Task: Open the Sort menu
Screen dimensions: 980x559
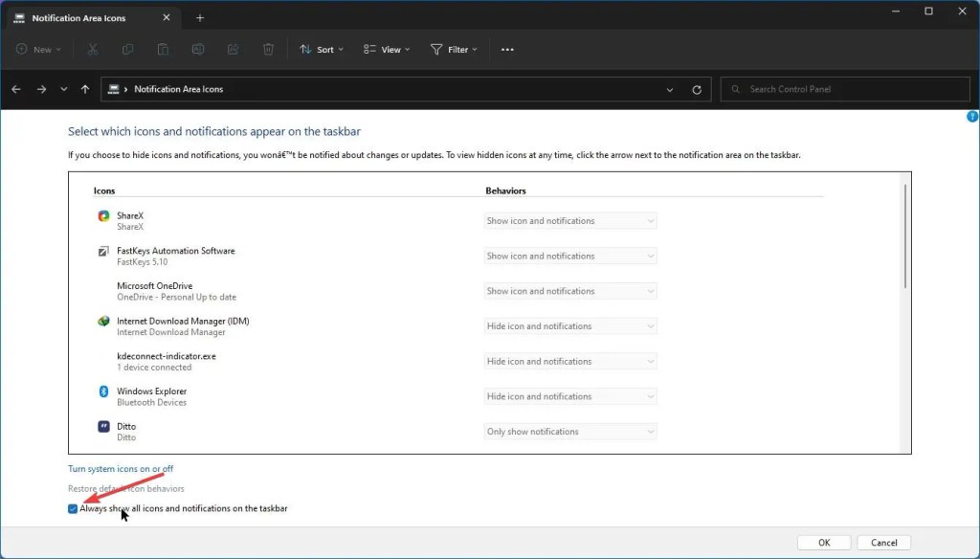Action: [x=322, y=49]
